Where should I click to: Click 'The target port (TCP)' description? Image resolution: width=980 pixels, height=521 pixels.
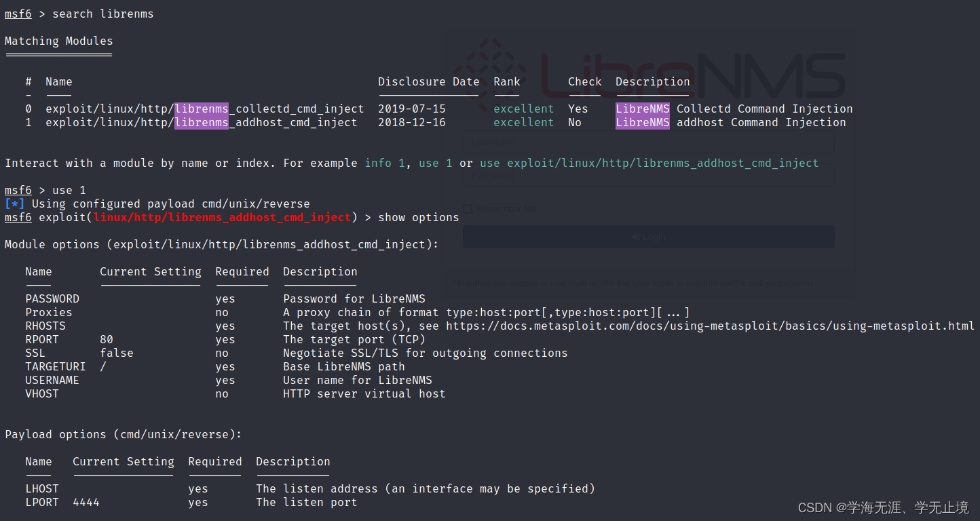click(354, 340)
